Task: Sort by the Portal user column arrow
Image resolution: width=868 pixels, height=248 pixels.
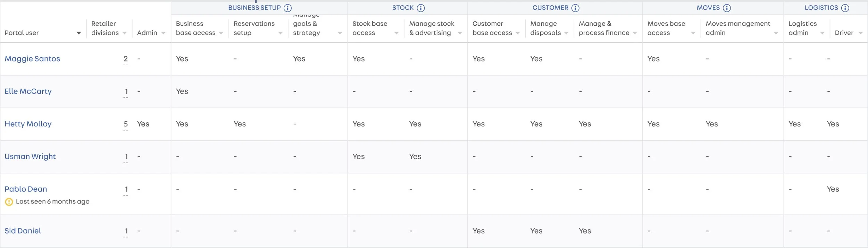Action: (79, 33)
